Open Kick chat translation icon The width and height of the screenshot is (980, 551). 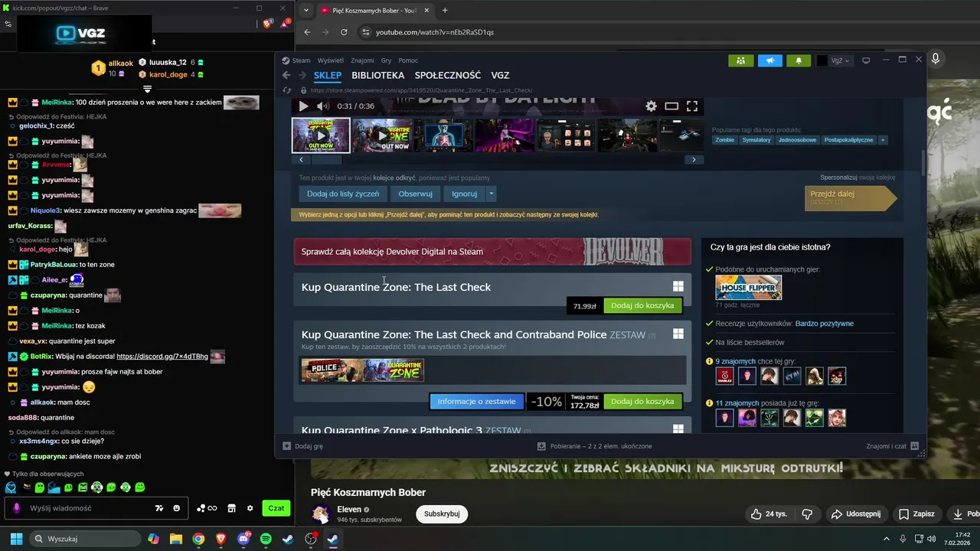[x=159, y=508]
